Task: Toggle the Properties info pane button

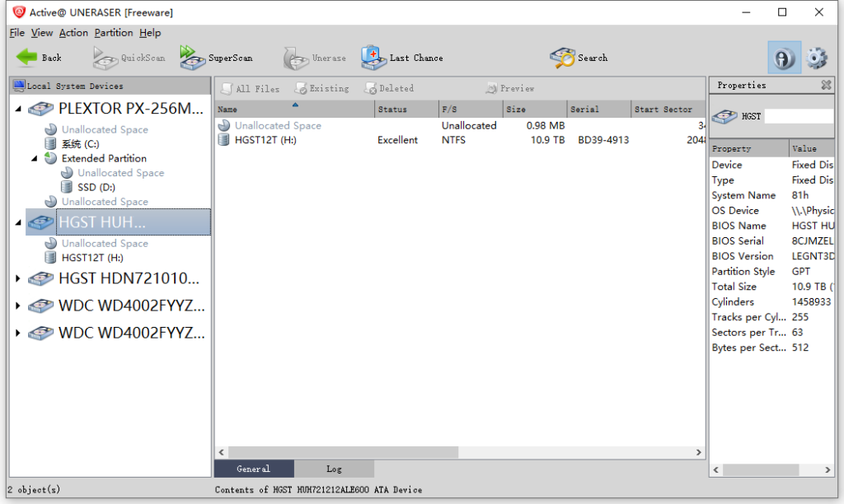Action: pos(784,58)
